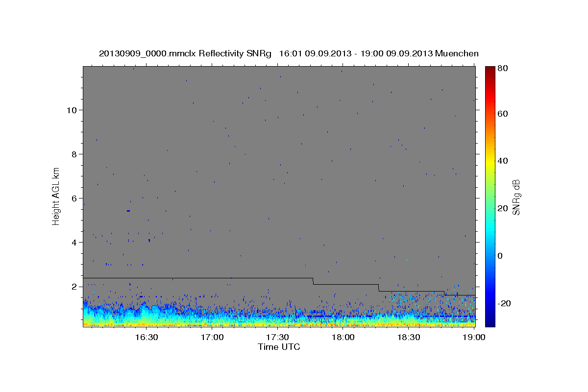
Task: Click the plot title text
Action: tap(289, 53)
